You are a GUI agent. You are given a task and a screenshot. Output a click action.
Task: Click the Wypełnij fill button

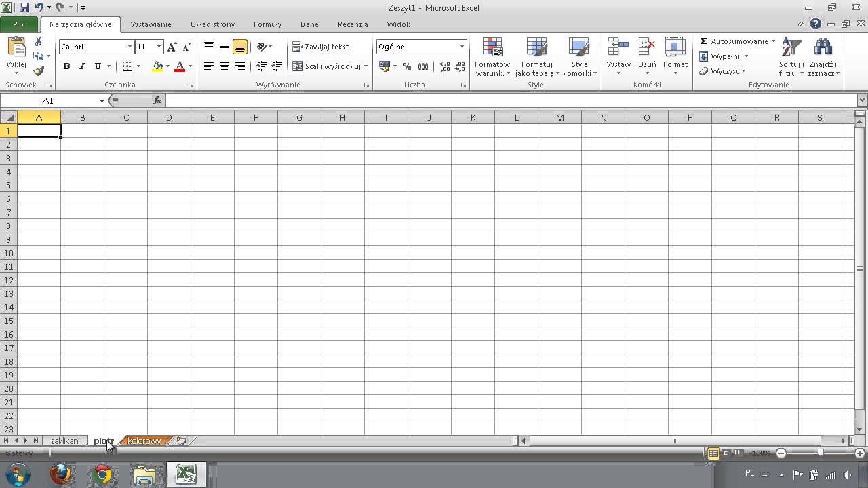point(723,56)
